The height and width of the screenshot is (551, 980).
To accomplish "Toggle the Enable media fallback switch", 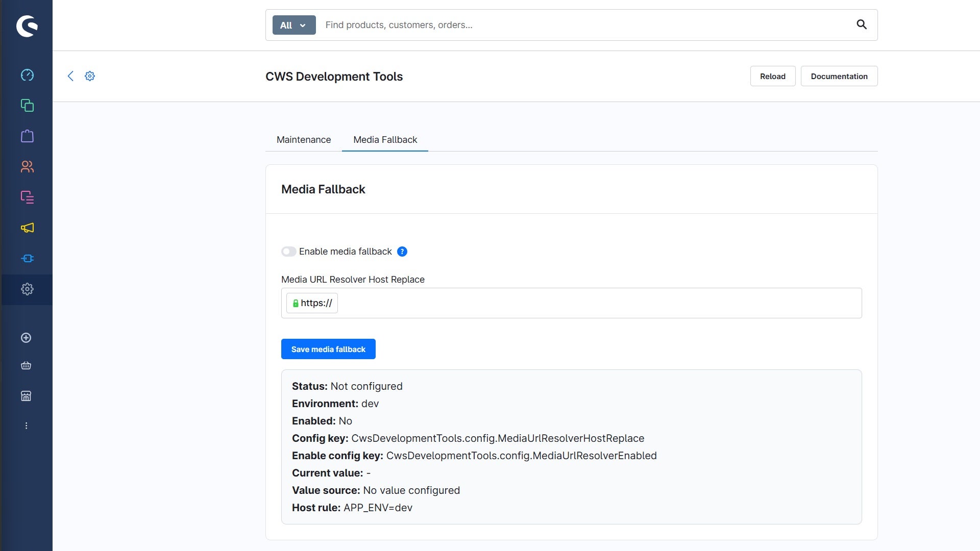I will click(x=288, y=252).
